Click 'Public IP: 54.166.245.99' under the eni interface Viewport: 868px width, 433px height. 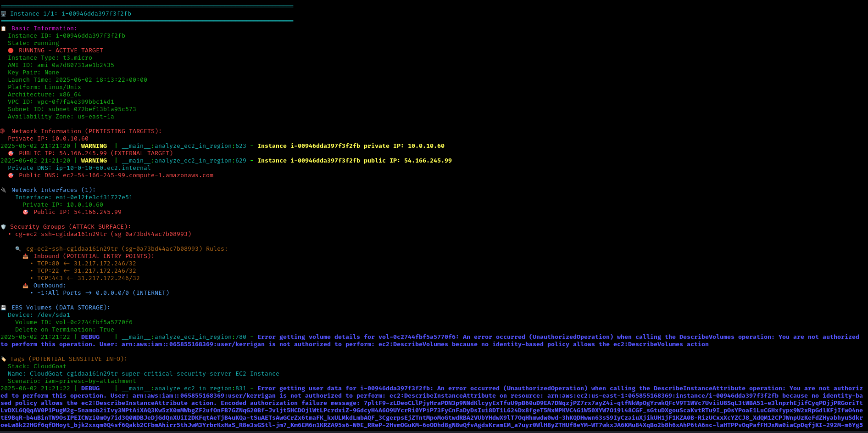[78, 212]
